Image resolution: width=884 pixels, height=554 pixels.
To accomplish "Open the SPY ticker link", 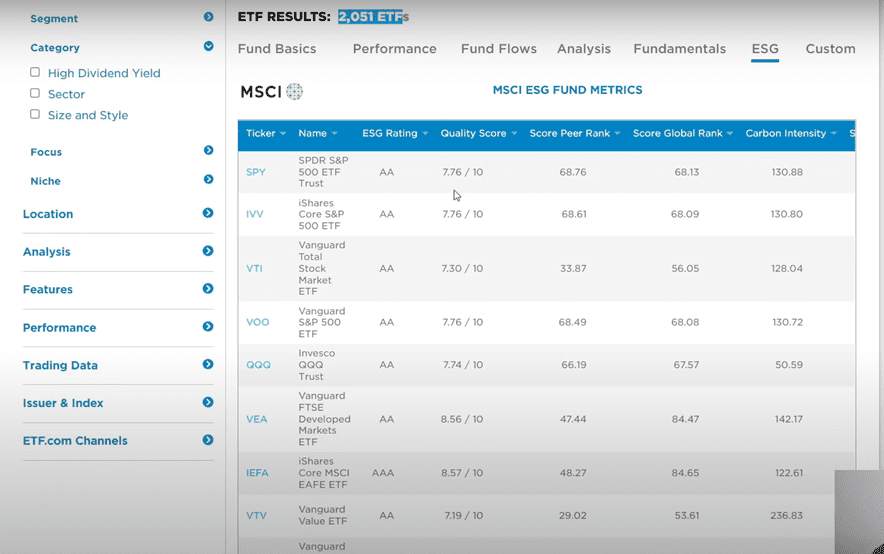I will tap(256, 173).
